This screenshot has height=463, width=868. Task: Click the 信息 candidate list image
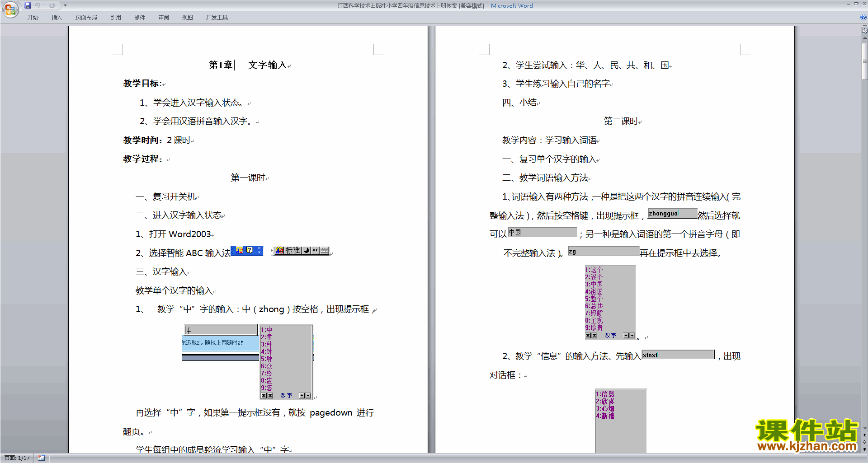coord(621,421)
